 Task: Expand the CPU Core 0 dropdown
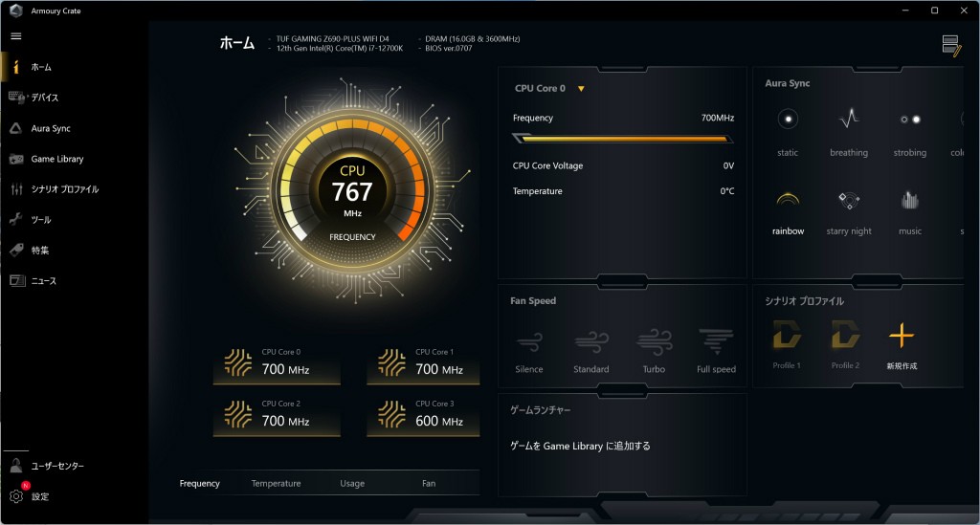click(x=581, y=89)
